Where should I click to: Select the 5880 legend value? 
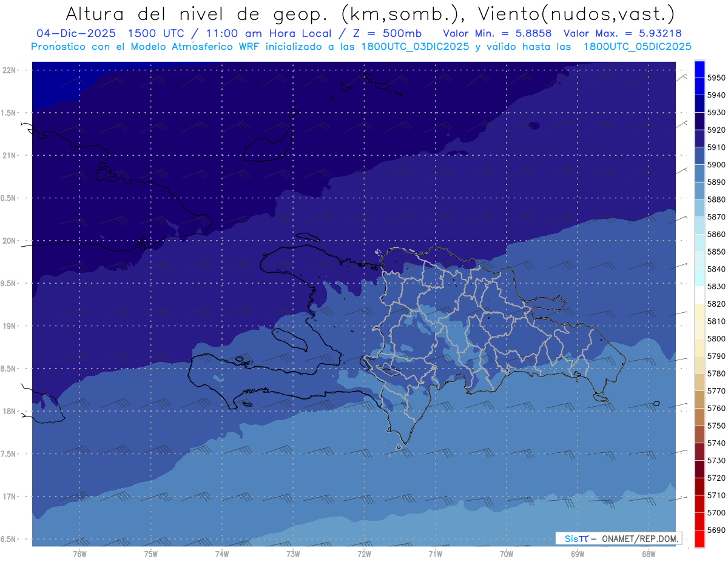tap(716, 199)
